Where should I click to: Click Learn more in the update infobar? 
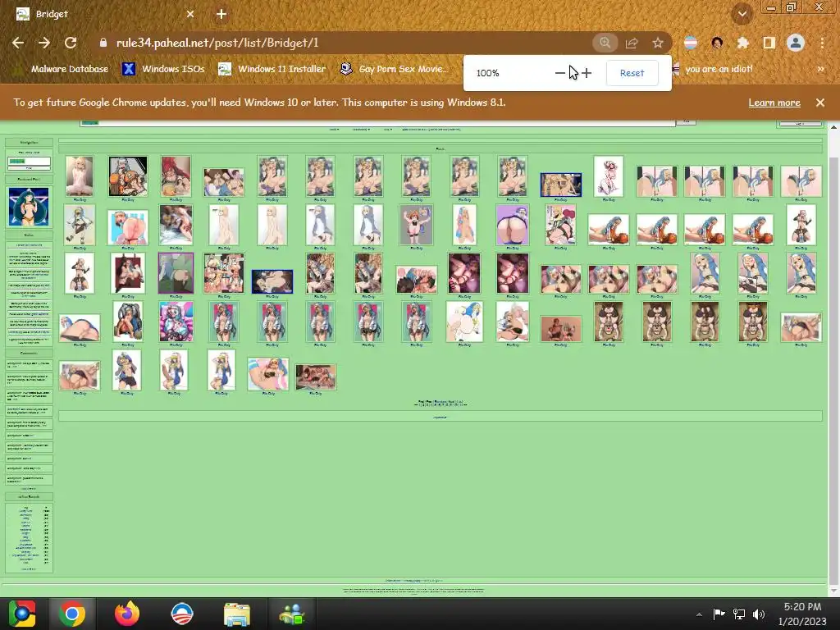click(774, 103)
